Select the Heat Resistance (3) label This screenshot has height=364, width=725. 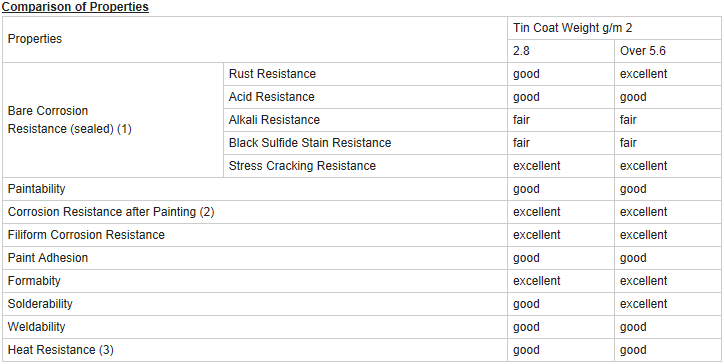[x=61, y=350]
